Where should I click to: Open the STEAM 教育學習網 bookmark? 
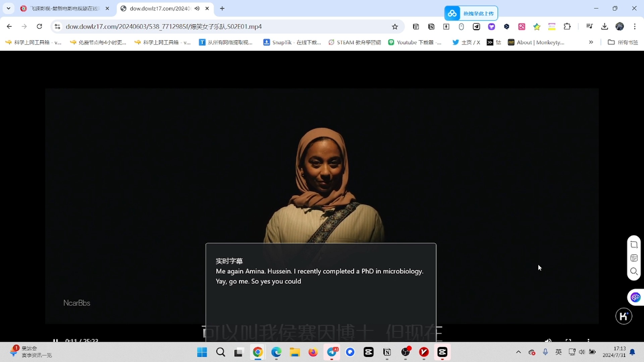click(x=355, y=42)
